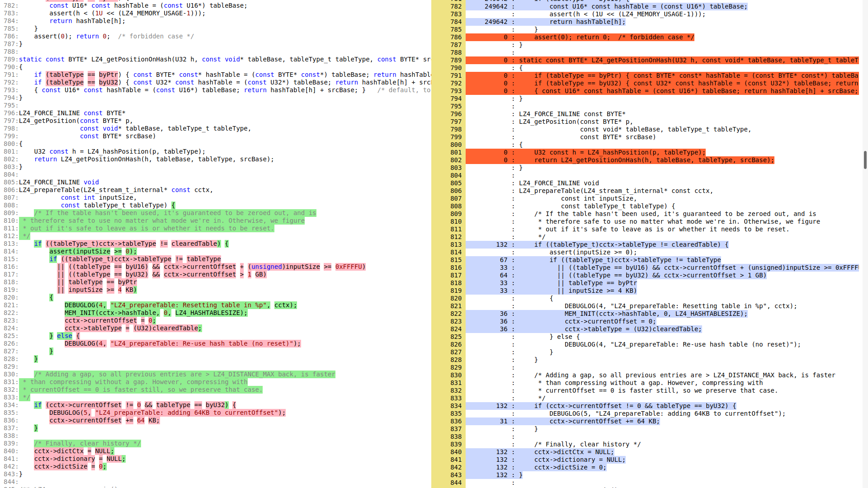Click hit count 249642 on coverage line 782
Viewport: 868px width, 488px height.
(x=496, y=6)
